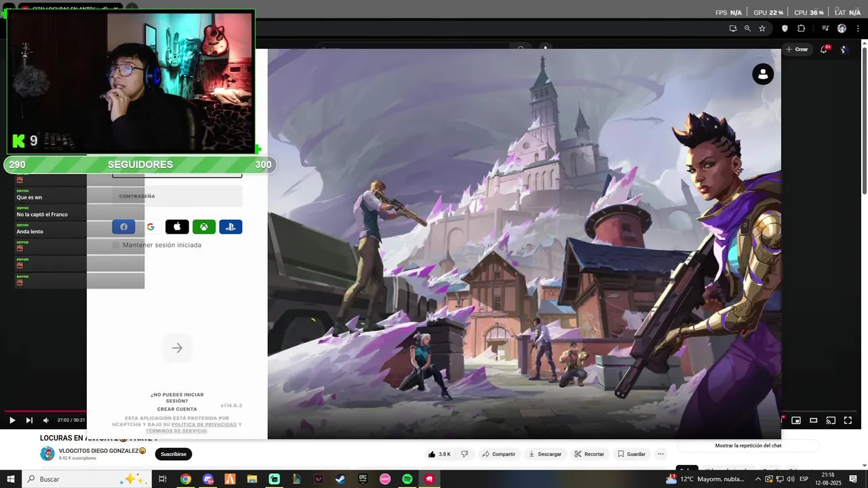The height and width of the screenshot is (488, 868).
Task: Click the Recortar clip button
Action: point(589,454)
